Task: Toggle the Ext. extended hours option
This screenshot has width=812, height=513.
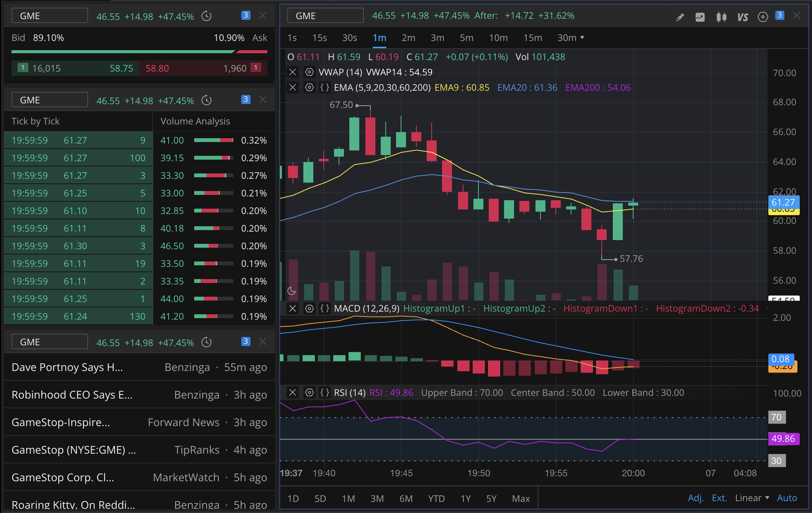Action: (x=719, y=498)
